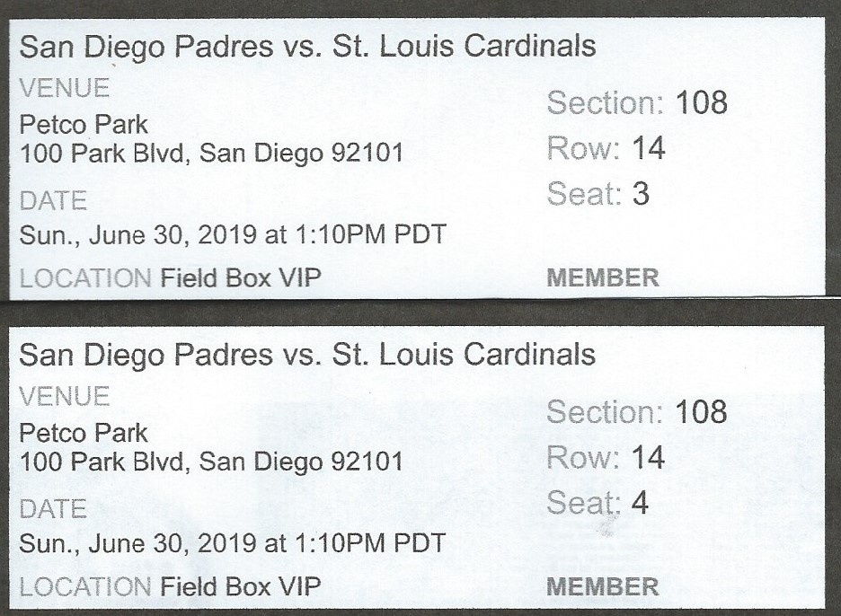Viewport: 841px width, 616px height.
Task: Click Petco Park on the Seat 3 ticket
Action: point(84,123)
